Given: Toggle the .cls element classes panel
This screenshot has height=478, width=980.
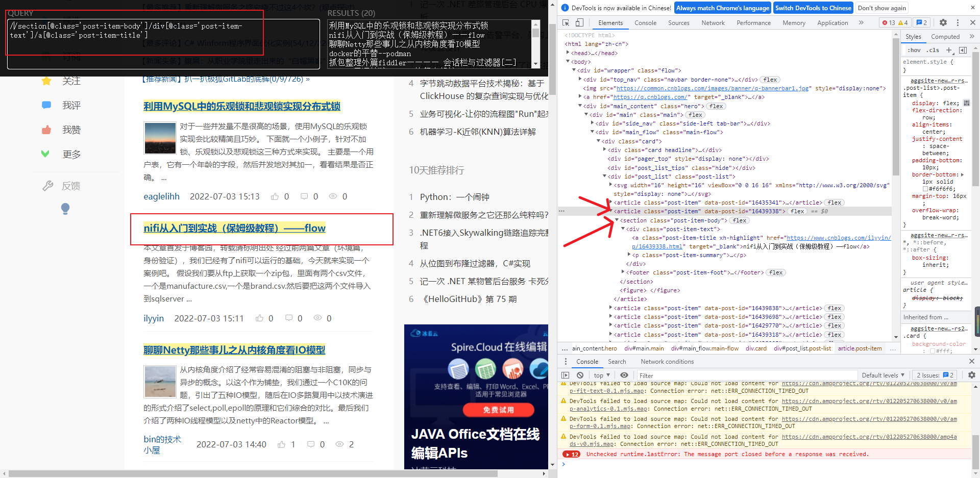Looking at the screenshot, I should pyautogui.click(x=934, y=50).
